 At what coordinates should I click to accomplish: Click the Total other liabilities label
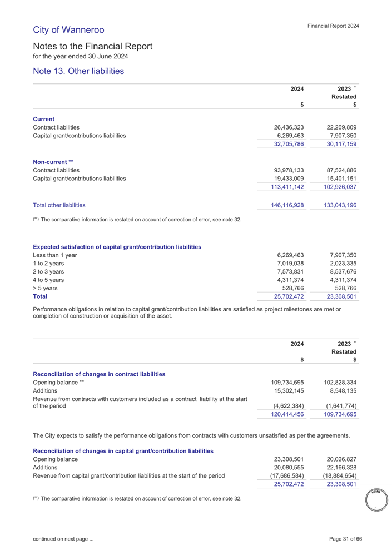pos(59,205)
